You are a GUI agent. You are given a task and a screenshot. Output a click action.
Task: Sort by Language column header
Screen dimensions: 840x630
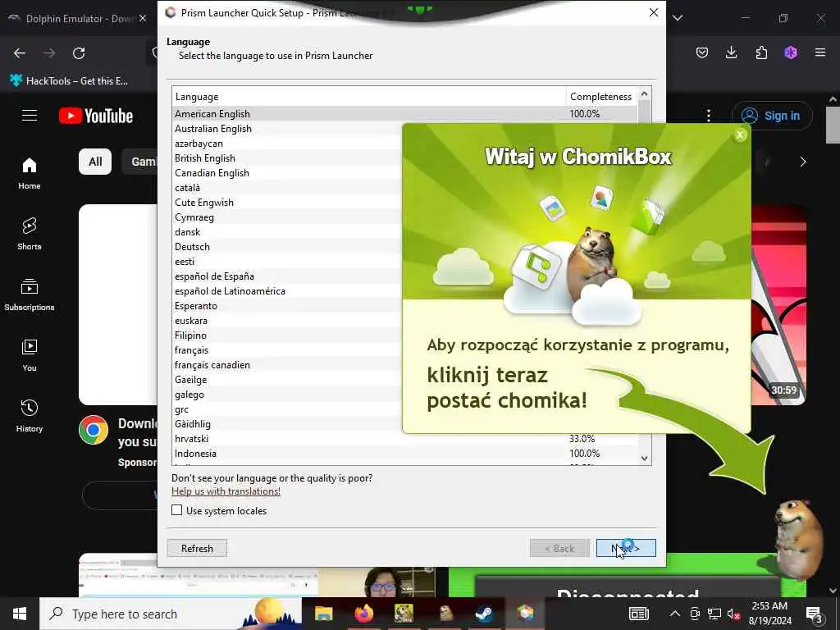point(368,97)
